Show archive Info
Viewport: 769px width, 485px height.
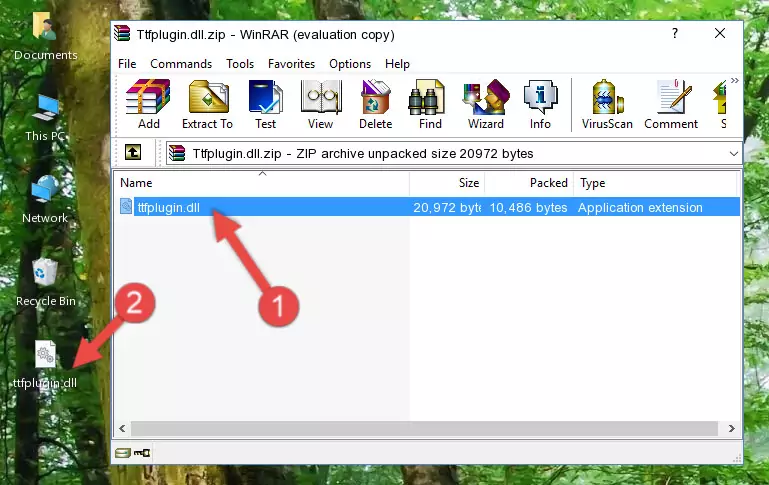click(540, 104)
